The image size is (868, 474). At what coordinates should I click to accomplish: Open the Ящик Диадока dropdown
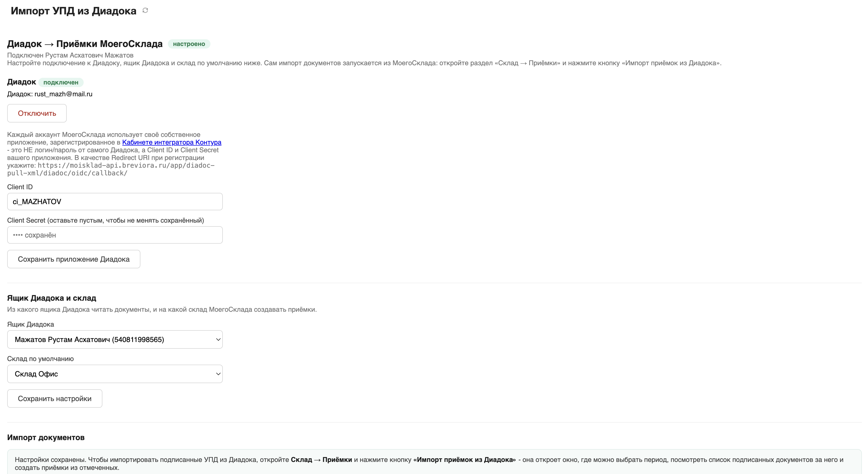coord(115,339)
